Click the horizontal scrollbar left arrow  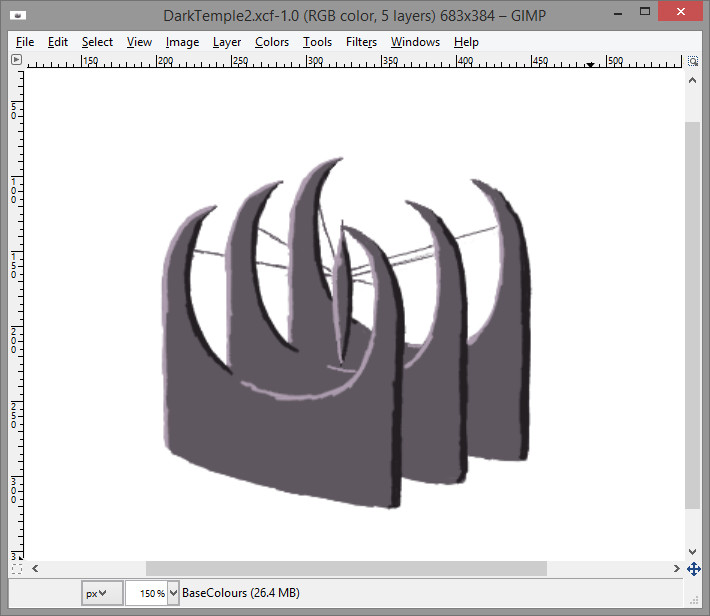click(35, 568)
